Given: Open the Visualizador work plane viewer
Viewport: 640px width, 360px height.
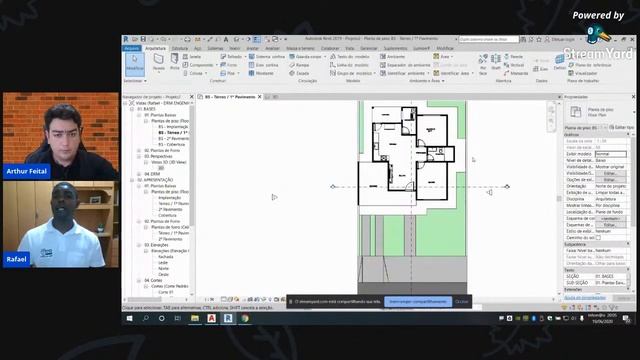Looking at the screenshot, I should 582,73.
